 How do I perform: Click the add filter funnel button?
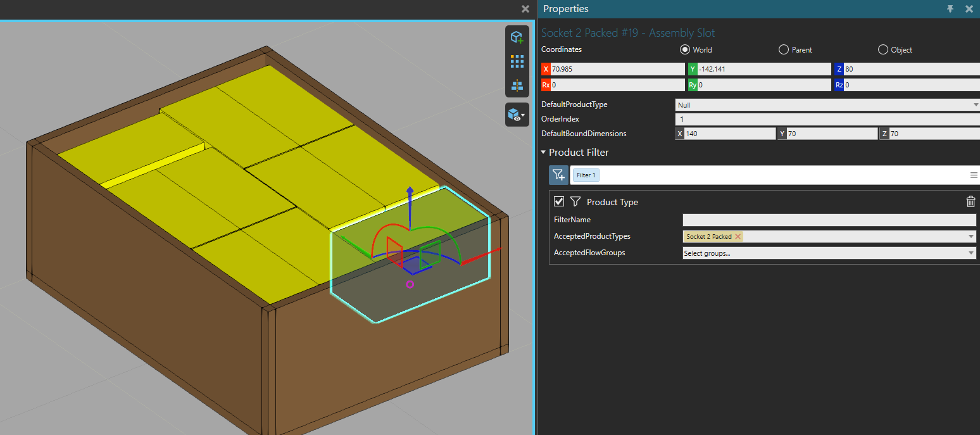[x=558, y=175]
